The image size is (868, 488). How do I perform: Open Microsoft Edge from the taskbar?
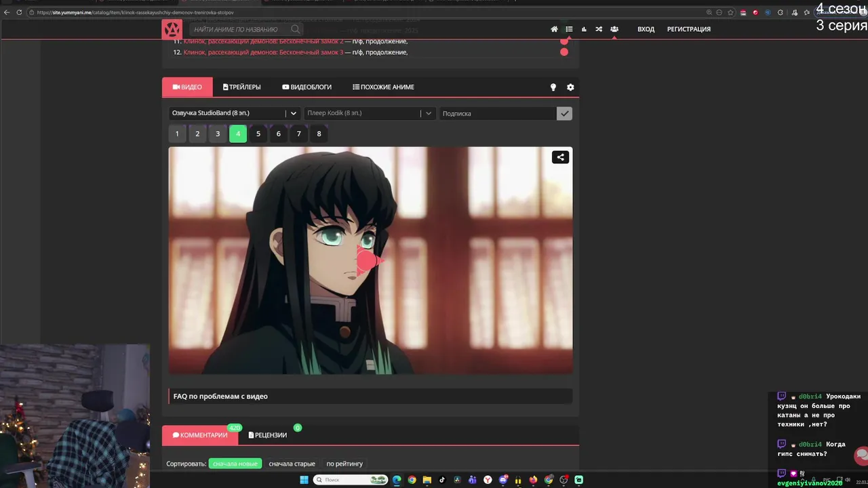point(397,480)
